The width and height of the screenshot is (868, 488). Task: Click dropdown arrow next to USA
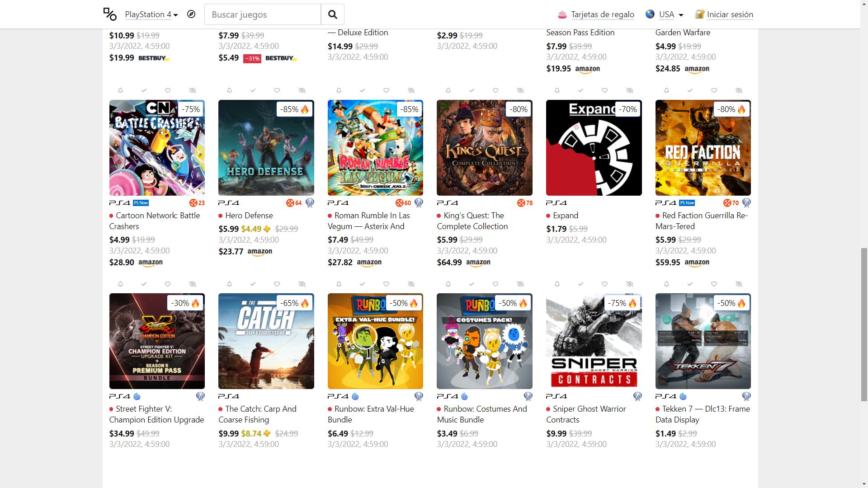[x=681, y=15]
